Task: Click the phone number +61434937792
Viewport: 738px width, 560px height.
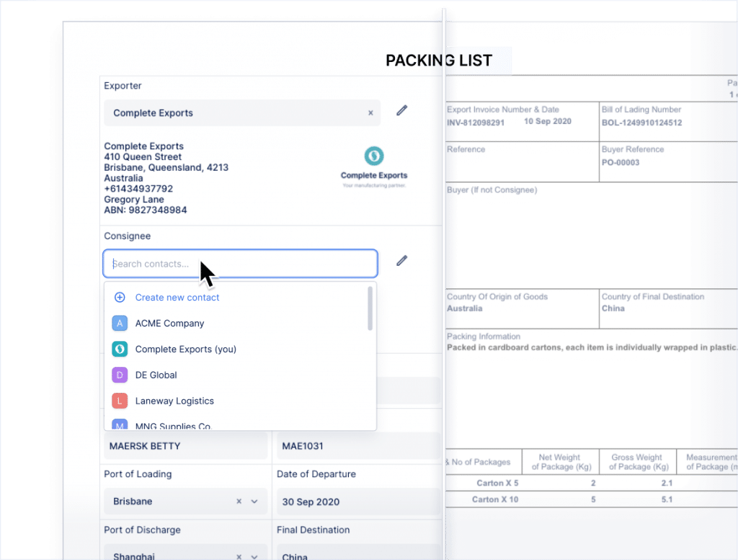Action: point(138,189)
